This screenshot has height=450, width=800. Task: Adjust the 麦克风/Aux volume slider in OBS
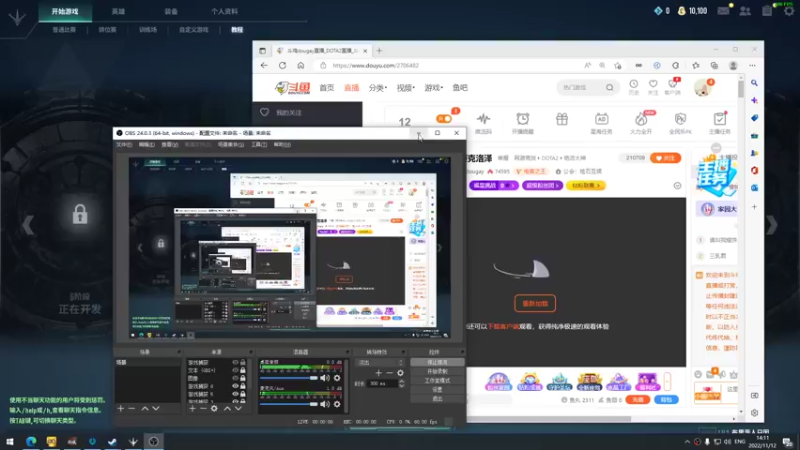click(289, 404)
